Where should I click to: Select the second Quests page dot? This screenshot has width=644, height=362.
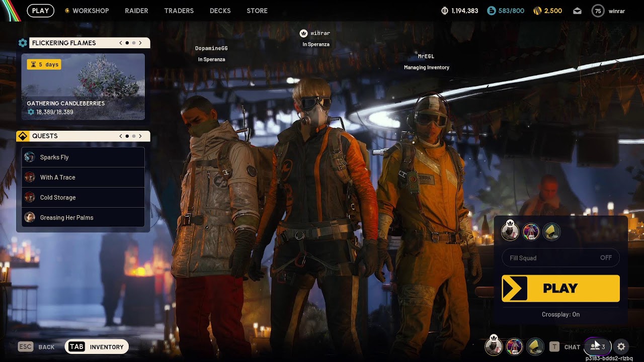click(133, 136)
